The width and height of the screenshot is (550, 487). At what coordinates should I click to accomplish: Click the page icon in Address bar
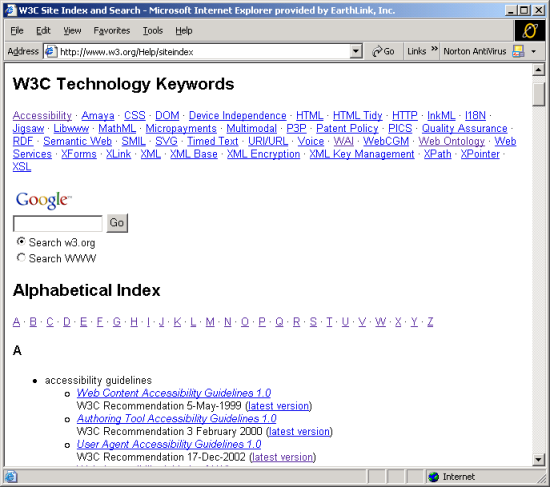pyautogui.click(x=51, y=52)
